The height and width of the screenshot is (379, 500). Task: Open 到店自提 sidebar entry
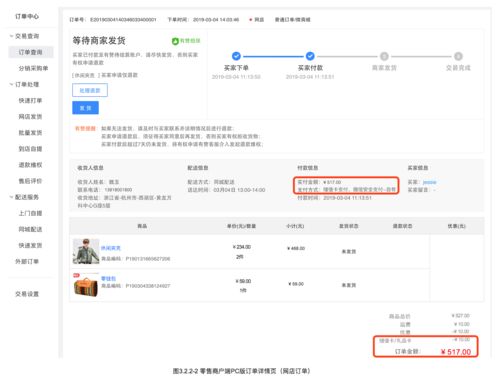(x=30, y=149)
